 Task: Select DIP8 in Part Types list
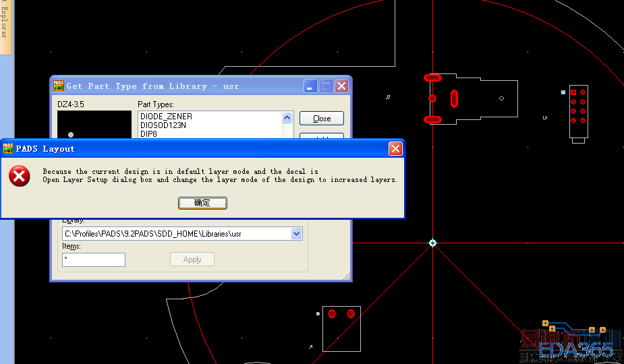(149, 134)
